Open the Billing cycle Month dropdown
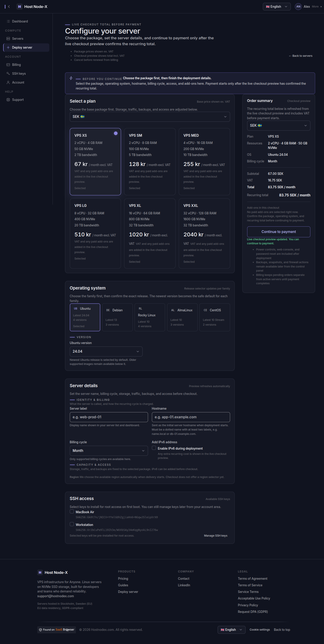The width and height of the screenshot is (324, 644). 109,451
